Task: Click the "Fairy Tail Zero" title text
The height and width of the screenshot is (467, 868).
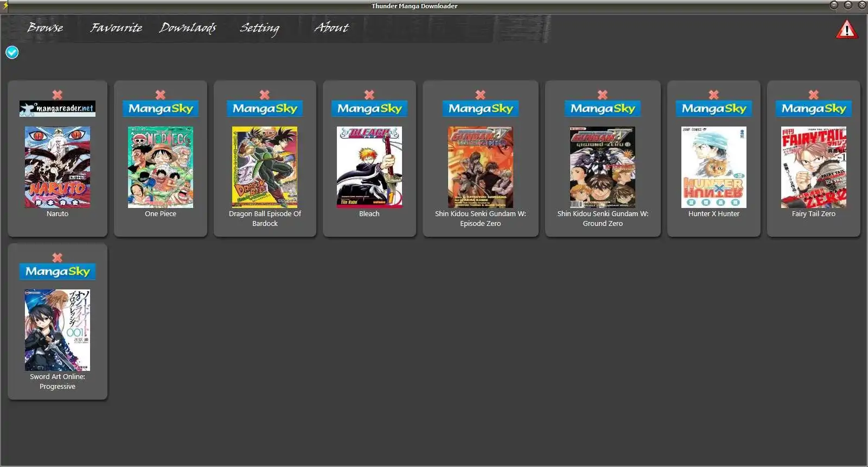Action: coord(814,213)
